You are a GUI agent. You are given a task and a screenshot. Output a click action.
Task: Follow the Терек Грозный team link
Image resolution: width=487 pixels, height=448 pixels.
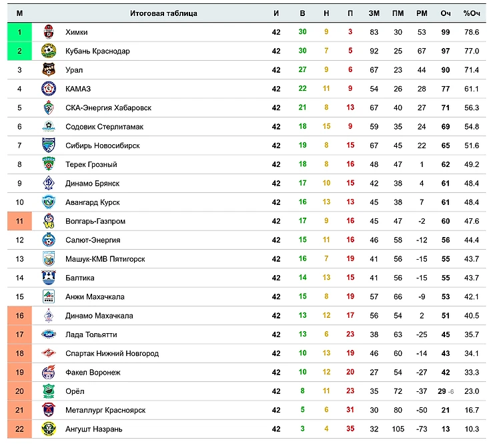click(x=92, y=164)
